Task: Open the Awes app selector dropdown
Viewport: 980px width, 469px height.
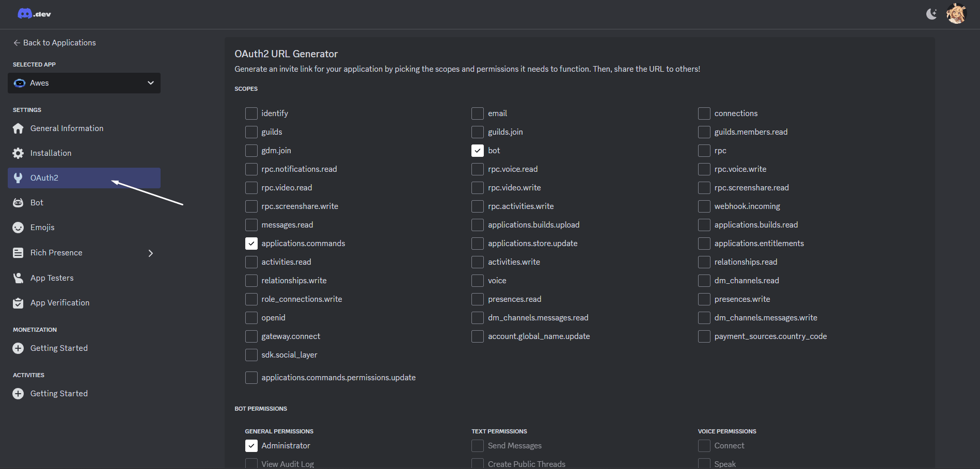Action: [84, 83]
